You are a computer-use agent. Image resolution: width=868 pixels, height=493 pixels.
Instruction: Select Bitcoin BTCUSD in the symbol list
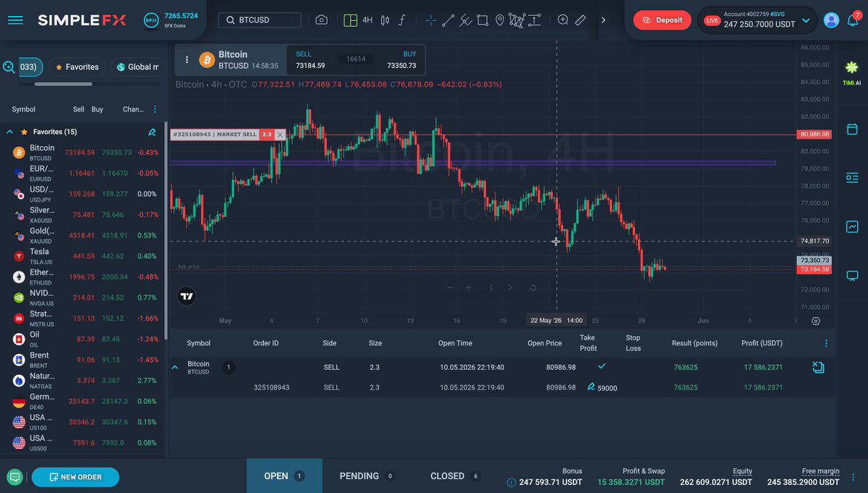coord(82,152)
